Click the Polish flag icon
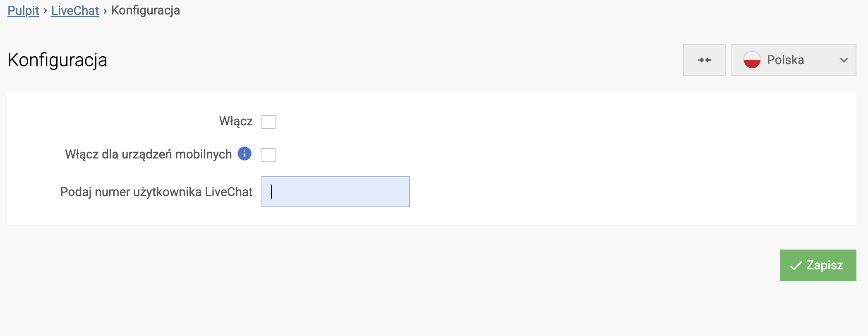The height and width of the screenshot is (336, 868). [x=752, y=60]
